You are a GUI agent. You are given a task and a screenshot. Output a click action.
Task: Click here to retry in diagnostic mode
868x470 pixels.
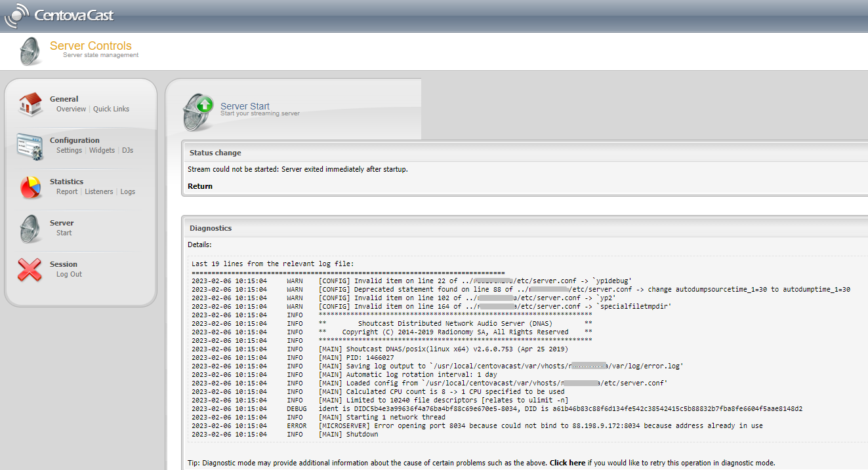click(x=567, y=463)
